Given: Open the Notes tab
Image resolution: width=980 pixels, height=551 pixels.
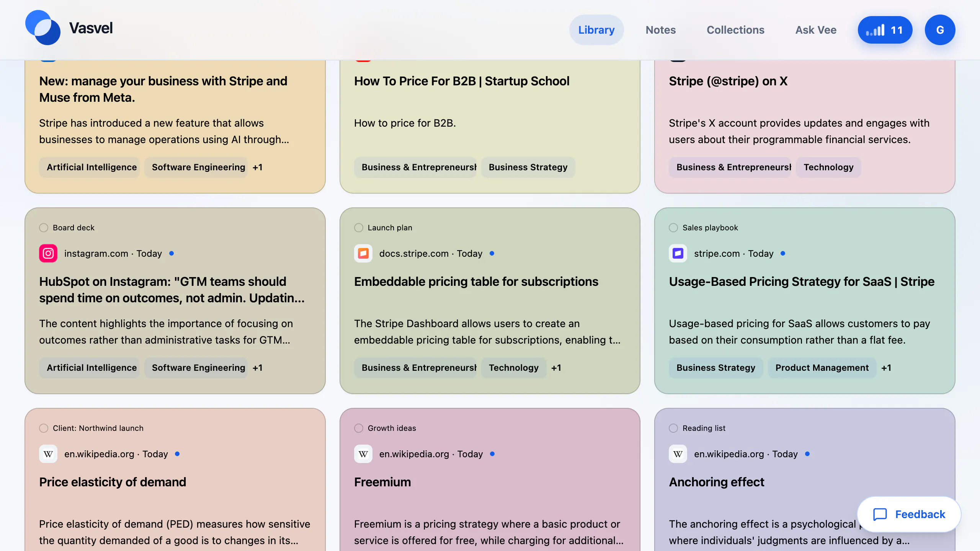Looking at the screenshot, I should 661,30.
